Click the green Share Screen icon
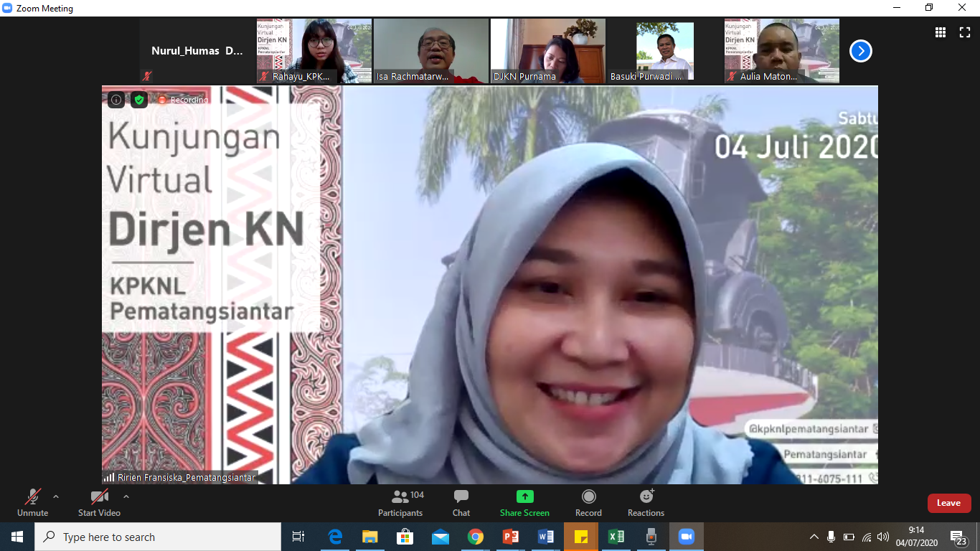Image resolution: width=980 pixels, height=551 pixels. tap(524, 496)
